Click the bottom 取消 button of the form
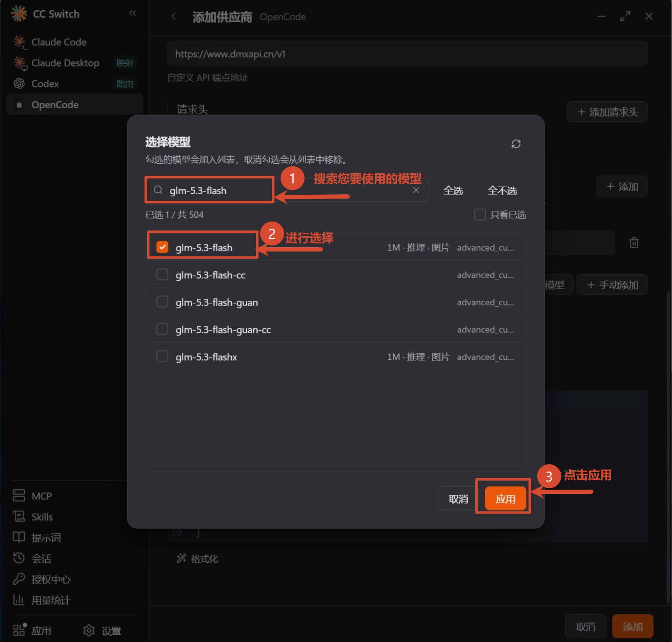The height and width of the screenshot is (642, 672). [586, 627]
